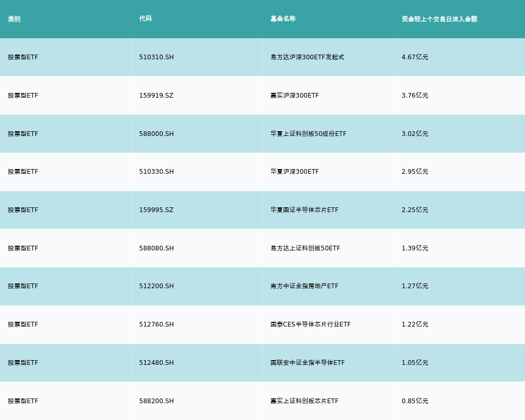This screenshot has width=525, height=420.
Task: Select fund name 易方达上证科创板50ETF
Action: (306, 248)
